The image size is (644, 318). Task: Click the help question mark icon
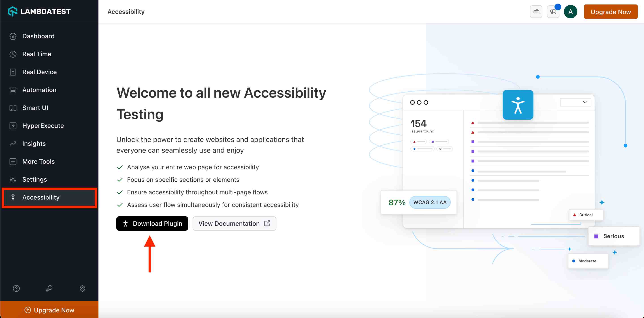16,288
